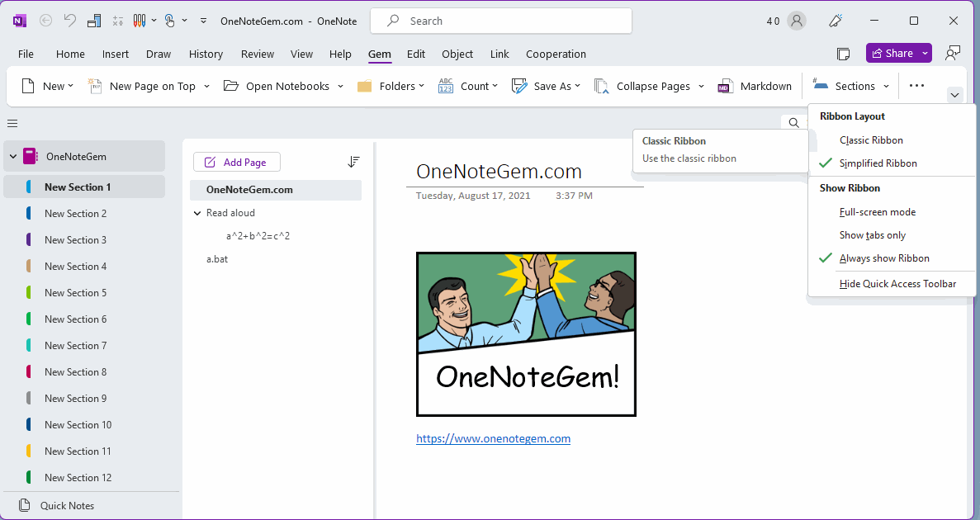Image resolution: width=980 pixels, height=520 pixels.
Task: Open the ribbon overflow three-dots menu
Action: 917,86
